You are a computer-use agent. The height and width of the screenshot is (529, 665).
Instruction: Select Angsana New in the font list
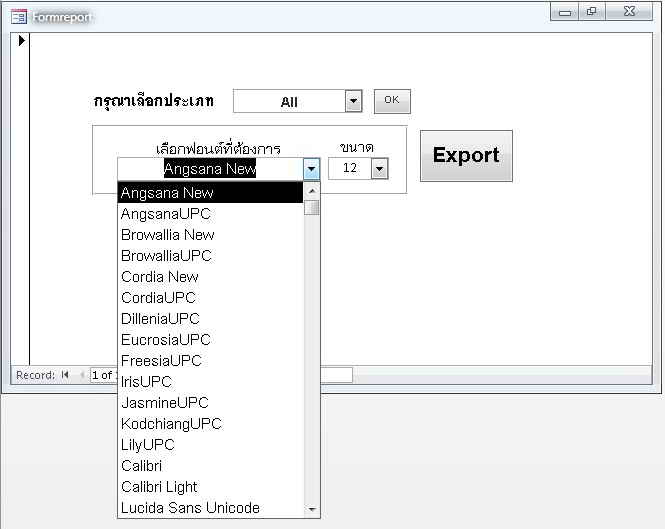tap(210, 193)
